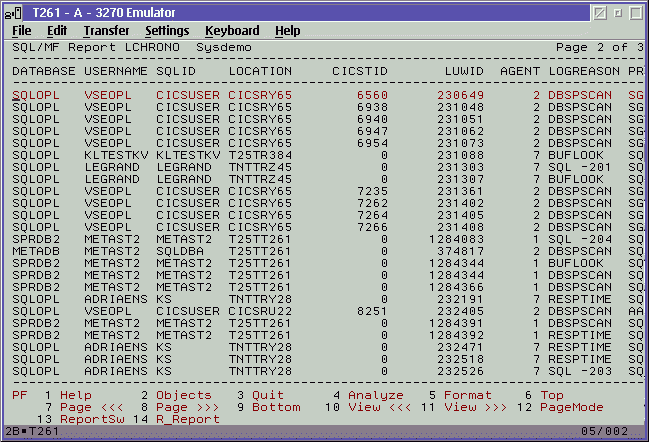Screen dimensions: 649x442
Task: Click LUWID value 232471
Action: [x=460, y=347]
